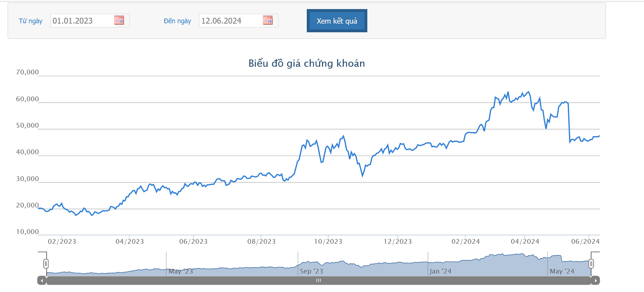Click the Từ ngày label
This screenshot has height=292, width=644.
(x=30, y=21)
